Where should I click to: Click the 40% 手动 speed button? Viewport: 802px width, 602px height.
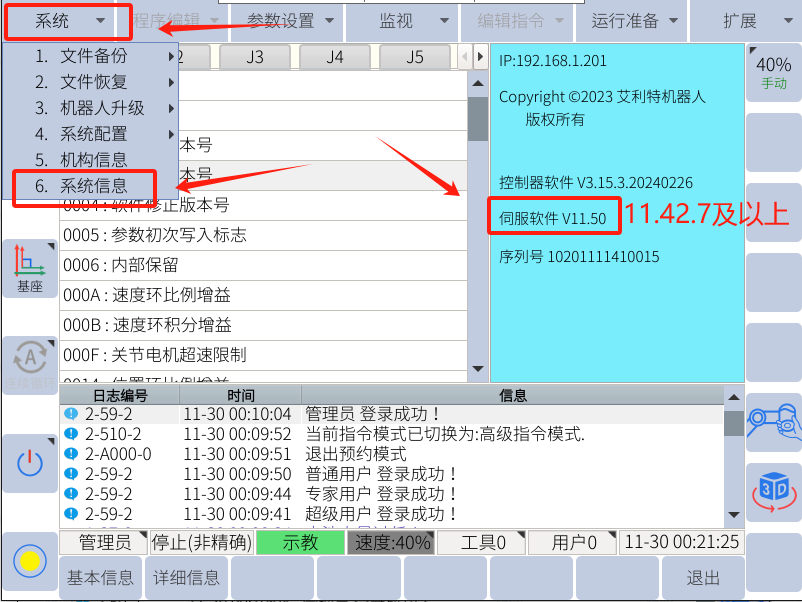pyautogui.click(x=773, y=72)
